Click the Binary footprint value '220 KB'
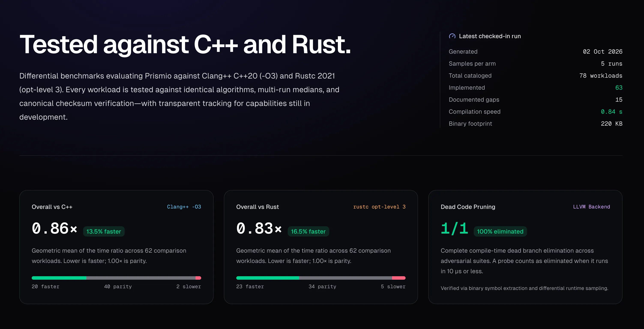Screen dimensions: 644x329 611,124
